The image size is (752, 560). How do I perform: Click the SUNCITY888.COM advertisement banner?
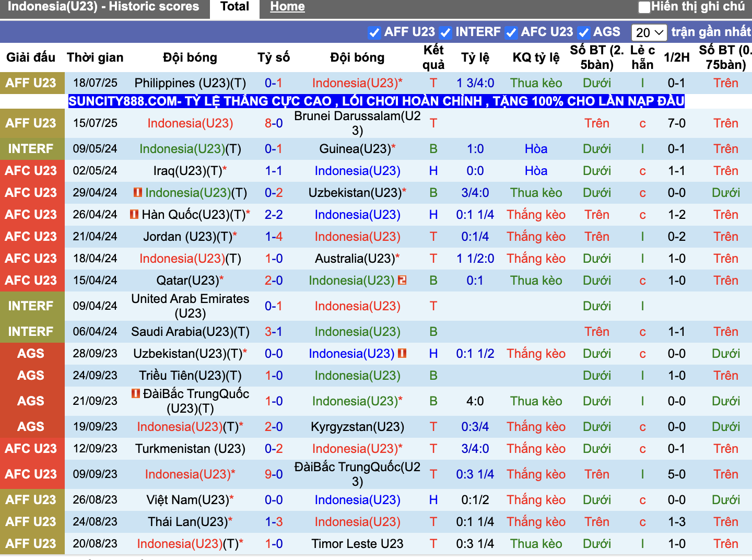click(376, 101)
